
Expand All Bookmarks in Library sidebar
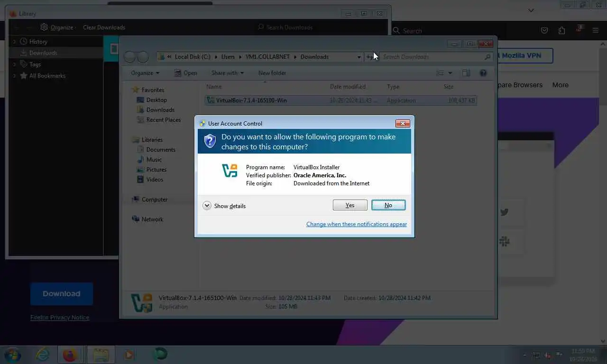click(14, 76)
